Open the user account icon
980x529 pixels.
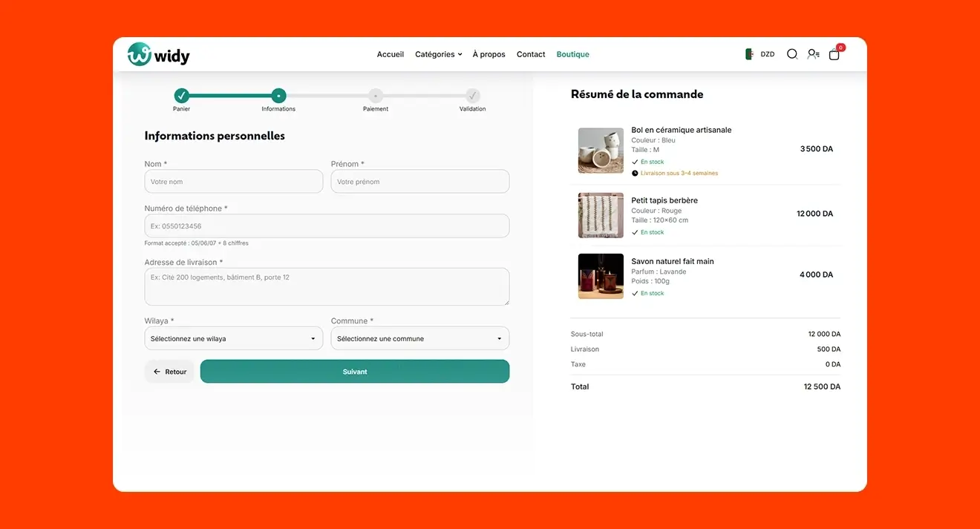pyautogui.click(x=813, y=54)
